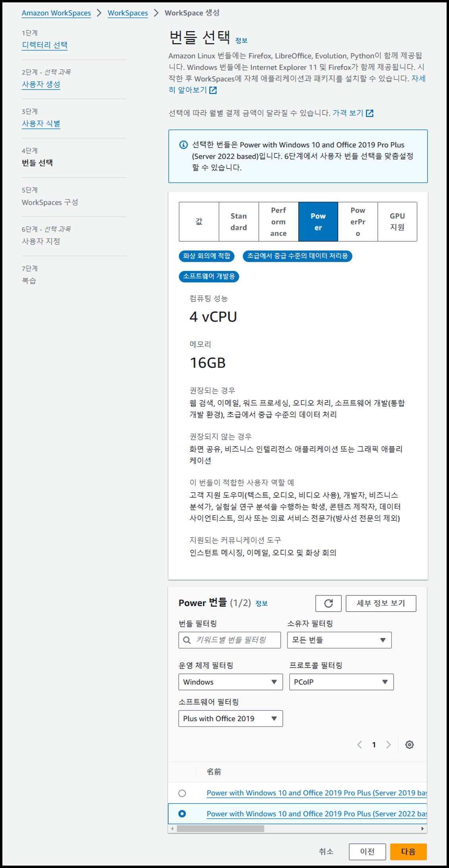Select the Power bundle tab

coord(318,222)
